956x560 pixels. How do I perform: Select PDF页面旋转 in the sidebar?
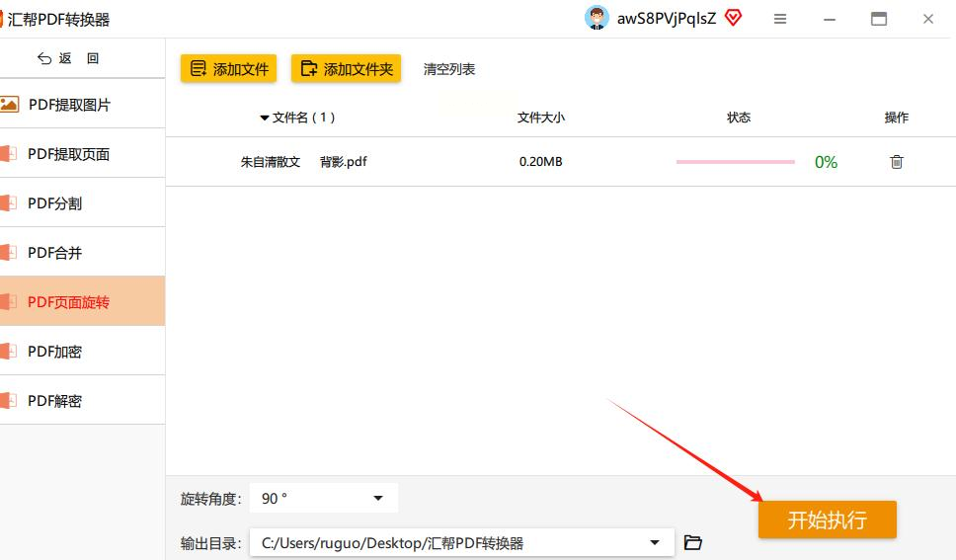[82, 301]
